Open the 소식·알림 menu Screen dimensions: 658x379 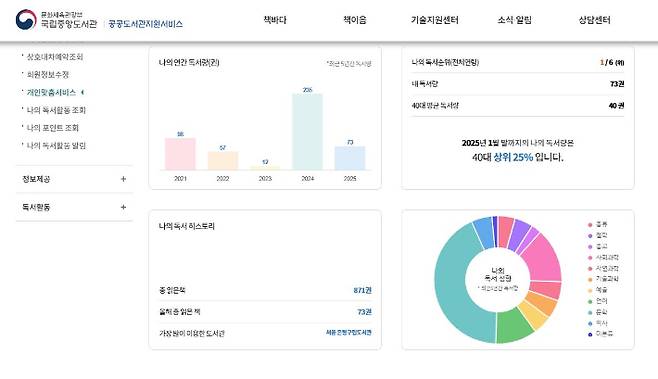tap(514, 20)
